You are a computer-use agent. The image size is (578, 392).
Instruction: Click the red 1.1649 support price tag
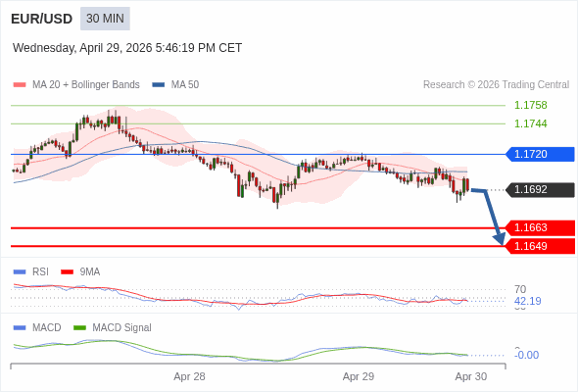(540, 246)
